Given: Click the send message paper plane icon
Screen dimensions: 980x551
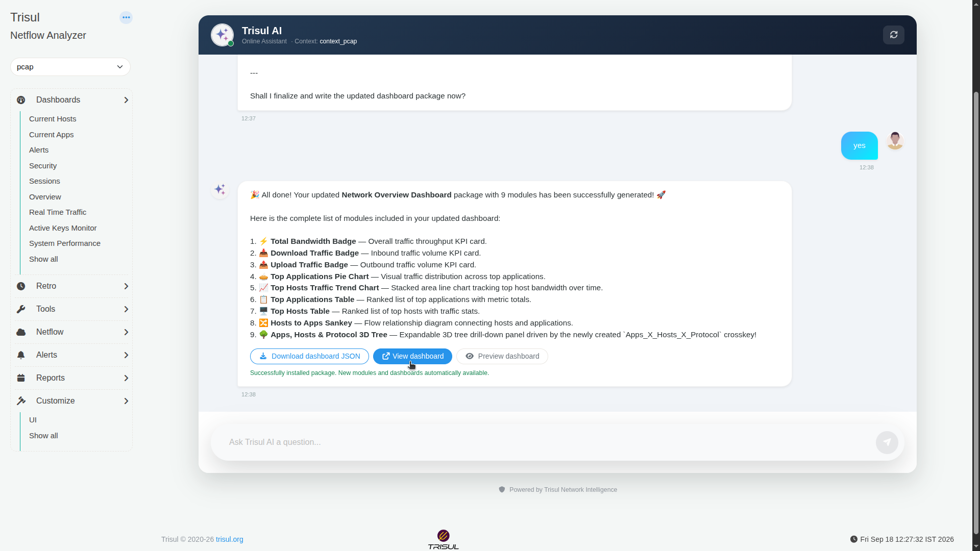Looking at the screenshot, I should coord(887,442).
